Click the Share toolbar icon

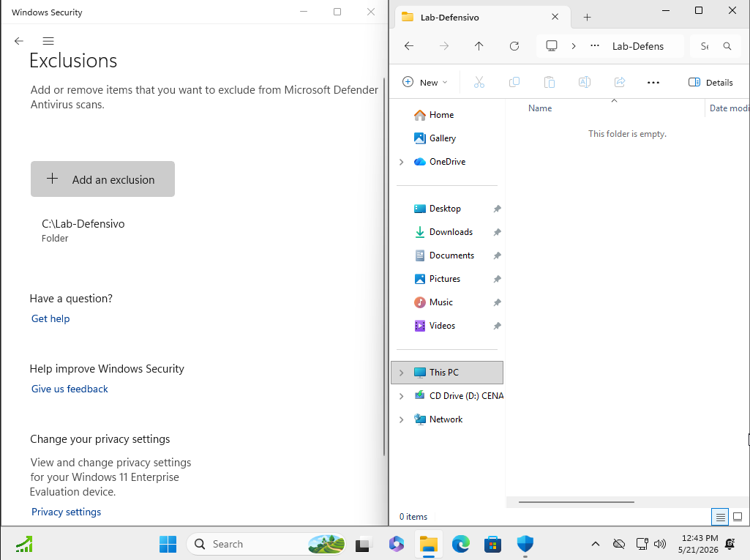coord(620,82)
